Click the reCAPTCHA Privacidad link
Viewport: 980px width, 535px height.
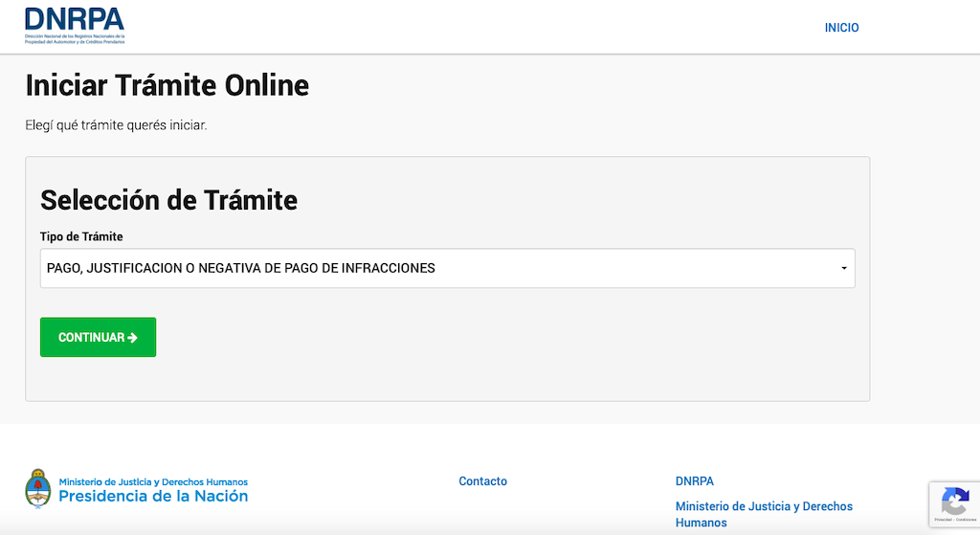click(943, 520)
